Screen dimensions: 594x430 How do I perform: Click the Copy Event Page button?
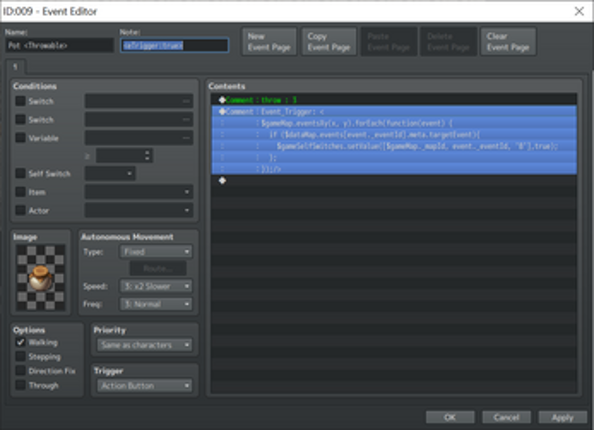[329, 42]
